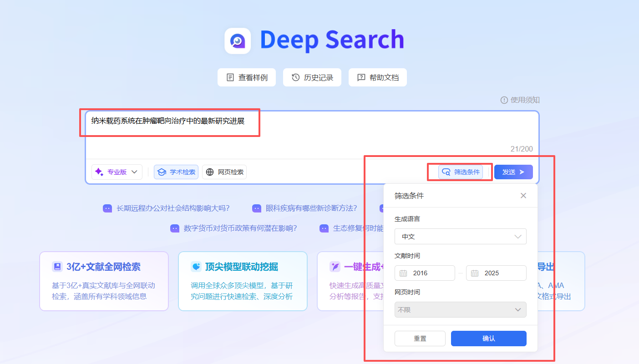Viewport: 639px width, 364px height.
Task: Click the 学术检索 graduation cap icon
Action: pyautogui.click(x=162, y=172)
